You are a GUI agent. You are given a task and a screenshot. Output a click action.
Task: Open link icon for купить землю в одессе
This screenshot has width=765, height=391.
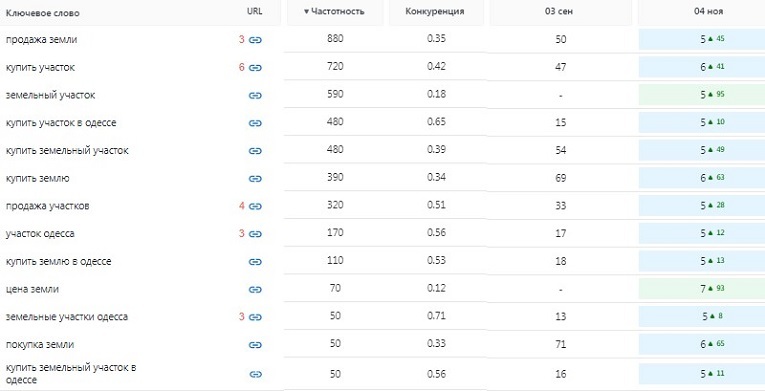point(255,262)
